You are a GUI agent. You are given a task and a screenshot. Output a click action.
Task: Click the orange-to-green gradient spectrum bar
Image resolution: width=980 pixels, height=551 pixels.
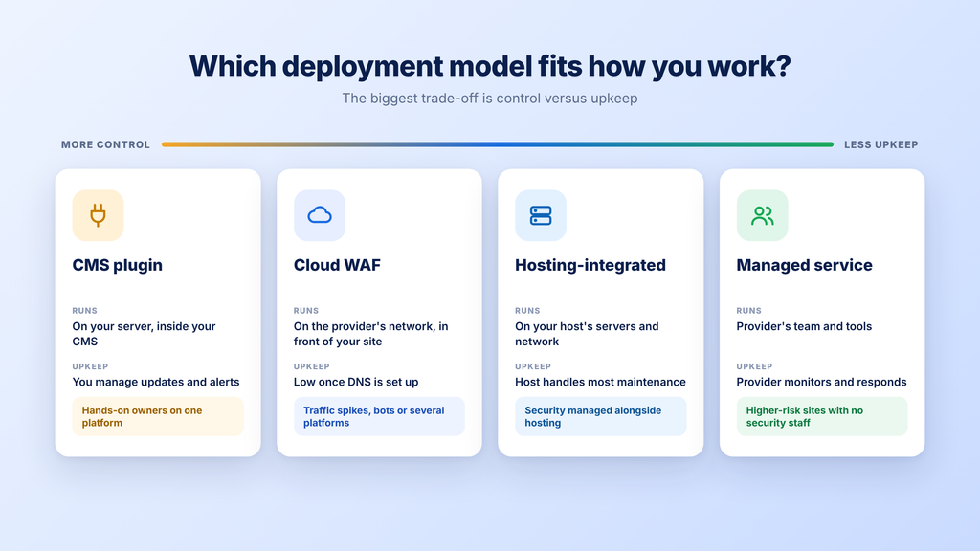(x=498, y=144)
